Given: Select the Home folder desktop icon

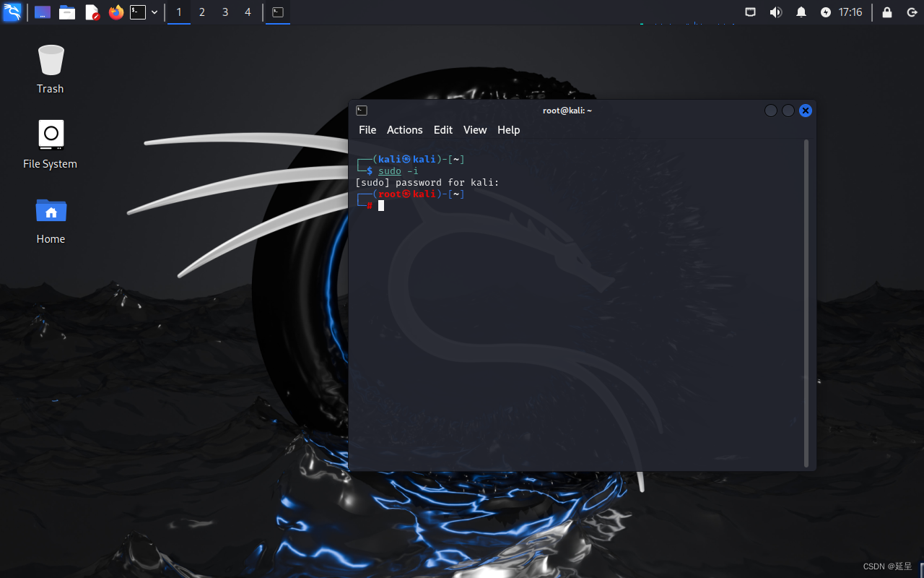Looking at the screenshot, I should (x=51, y=220).
